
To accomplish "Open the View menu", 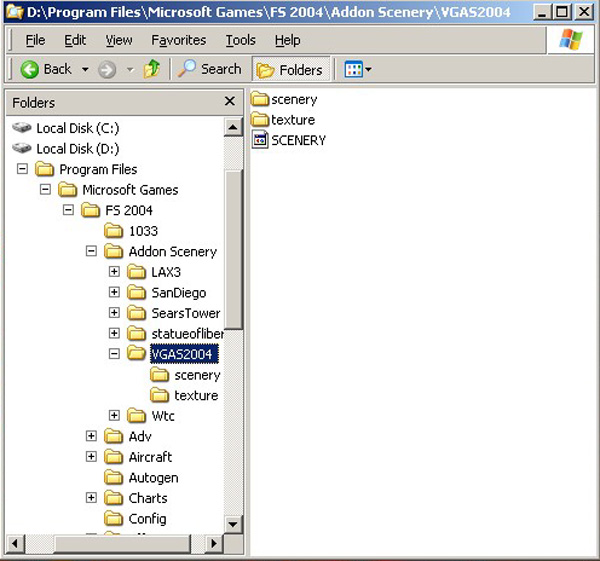I will (x=119, y=40).
